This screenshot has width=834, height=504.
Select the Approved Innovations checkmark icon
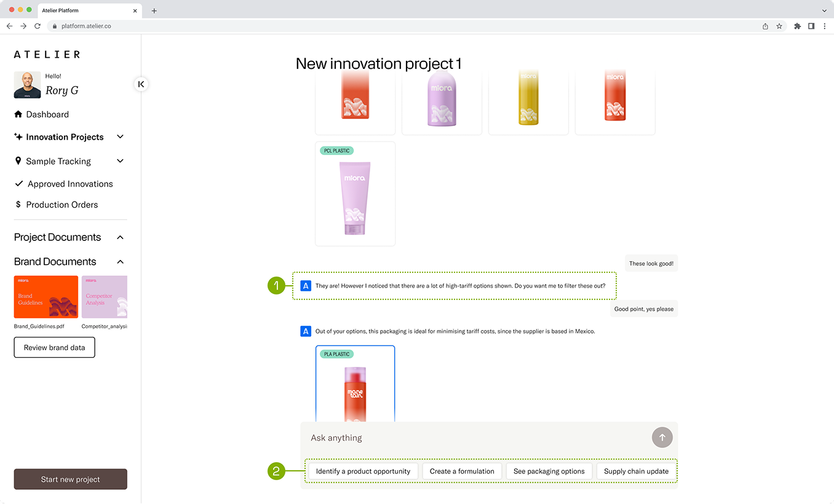click(x=18, y=184)
